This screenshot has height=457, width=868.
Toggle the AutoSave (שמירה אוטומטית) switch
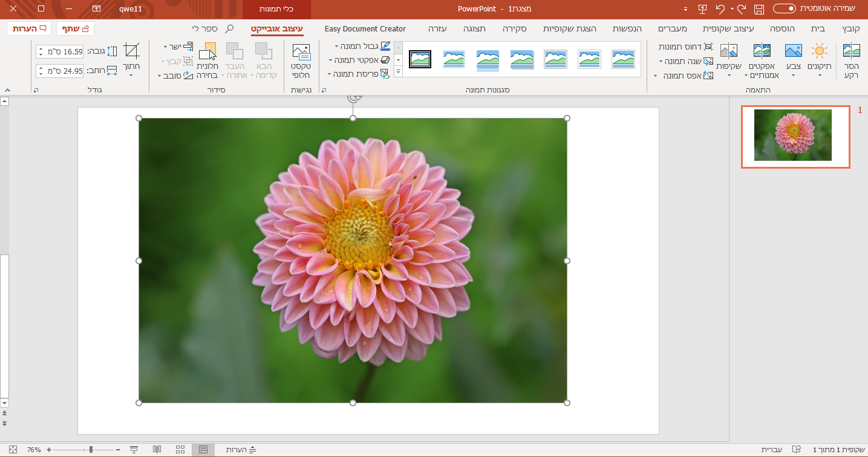tap(784, 9)
